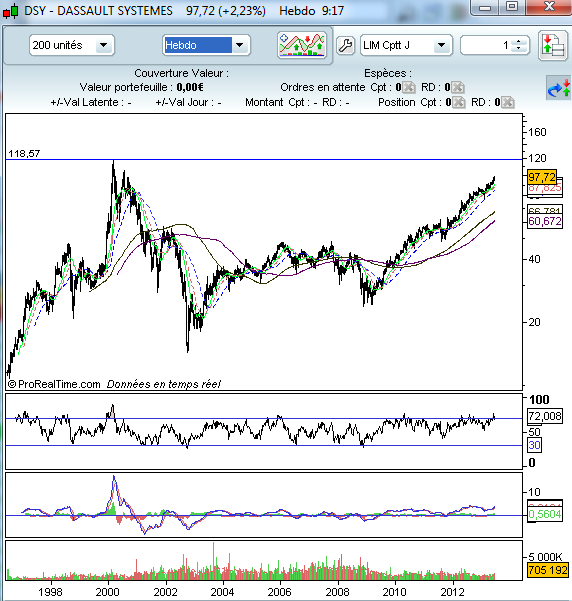Click the 2012 year label on time axis
The height and width of the screenshot is (601, 572).
452,592
